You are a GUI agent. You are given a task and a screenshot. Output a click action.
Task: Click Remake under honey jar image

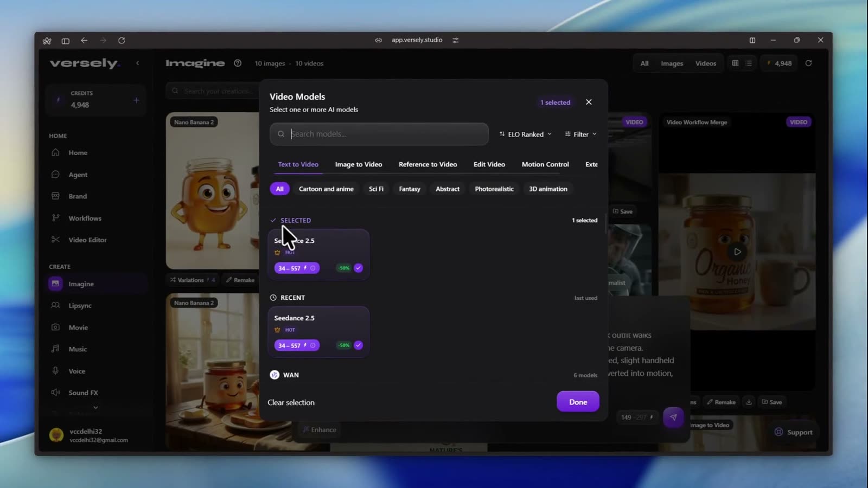(x=240, y=280)
